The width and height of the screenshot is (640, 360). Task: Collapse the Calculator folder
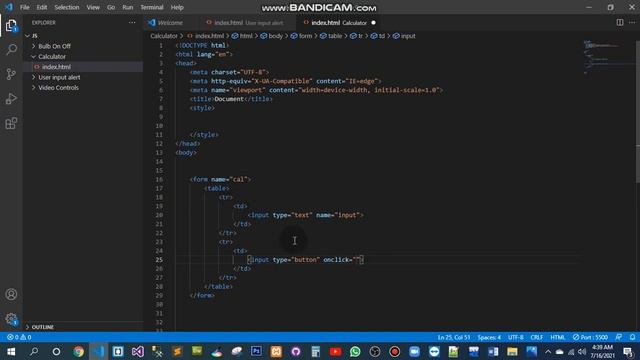pos(52,57)
